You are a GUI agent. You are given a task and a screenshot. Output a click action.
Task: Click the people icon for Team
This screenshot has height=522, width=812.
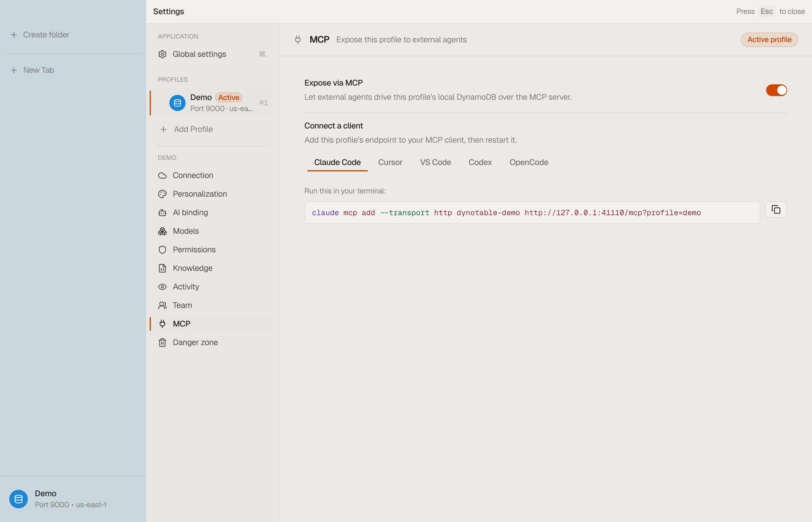(162, 305)
